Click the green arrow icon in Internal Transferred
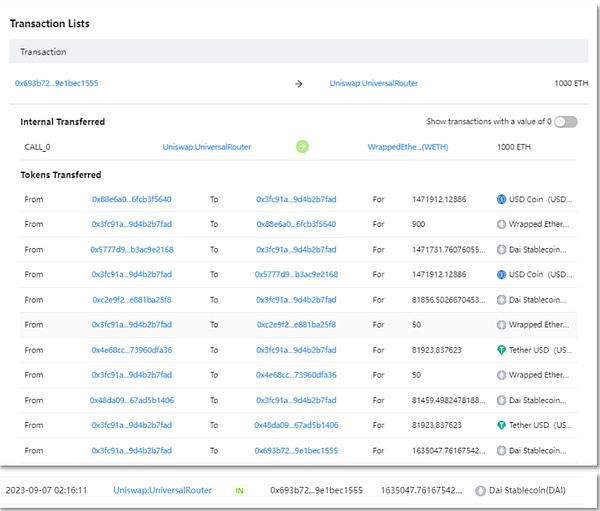The width and height of the screenshot is (600, 511). tap(302, 147)
